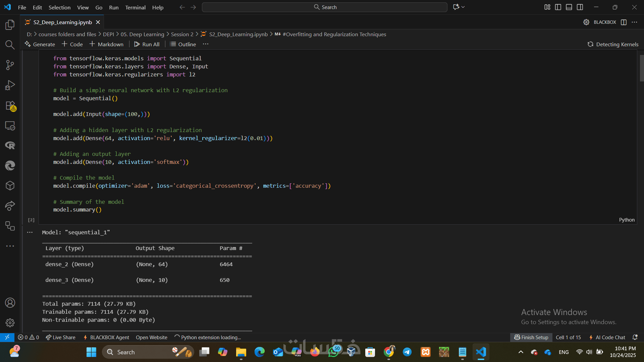Open the Search view in the activity bar
This screenshot has height=362, width=644.
tap(10, 45)
